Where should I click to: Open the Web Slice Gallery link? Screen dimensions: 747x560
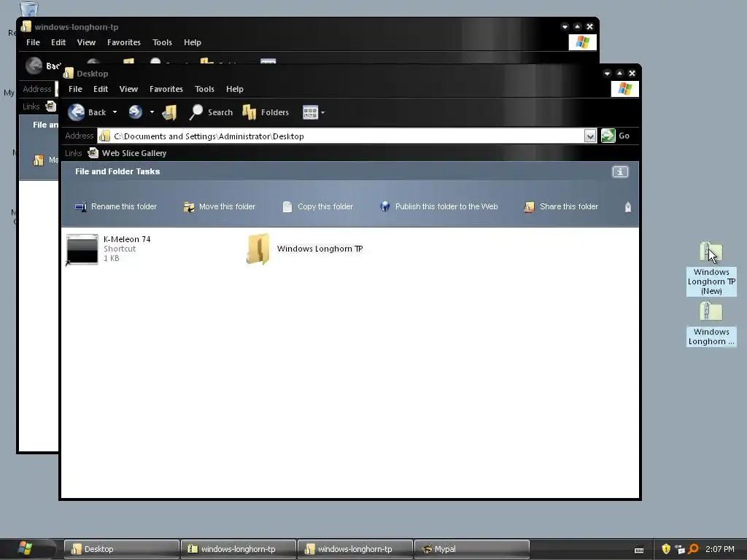tap(134, 153)
